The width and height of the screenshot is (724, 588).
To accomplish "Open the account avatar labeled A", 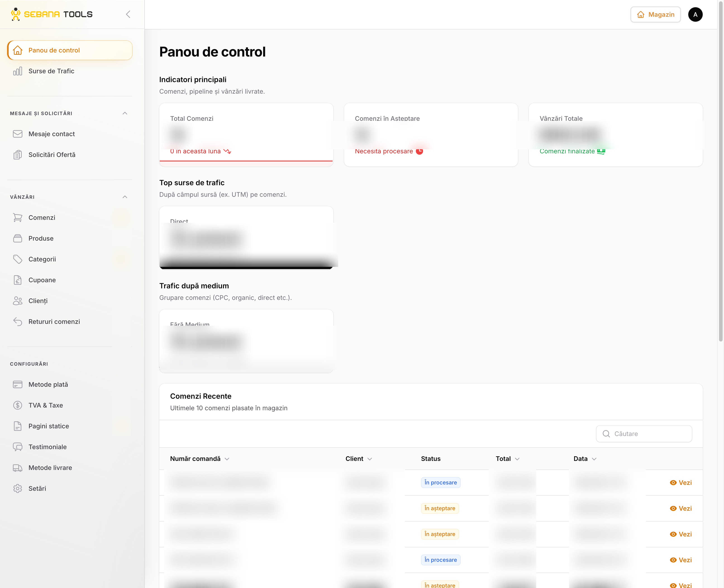I will tap(695, 14).
